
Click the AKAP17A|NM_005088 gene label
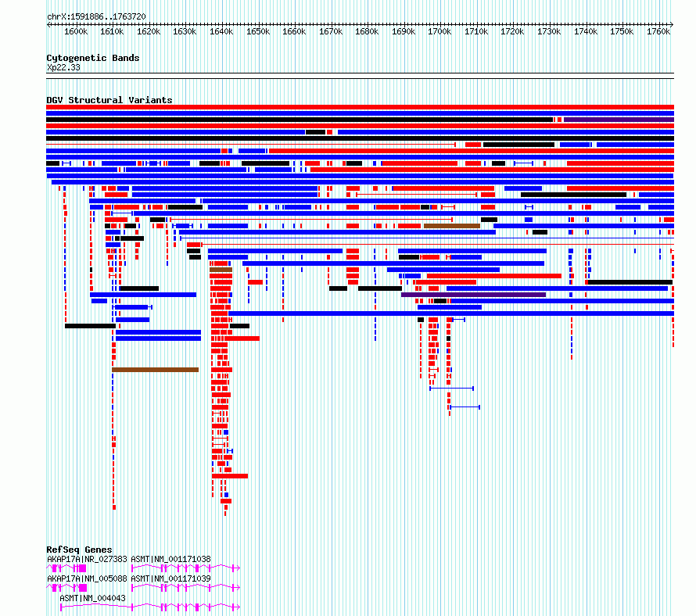coord(87,578)
